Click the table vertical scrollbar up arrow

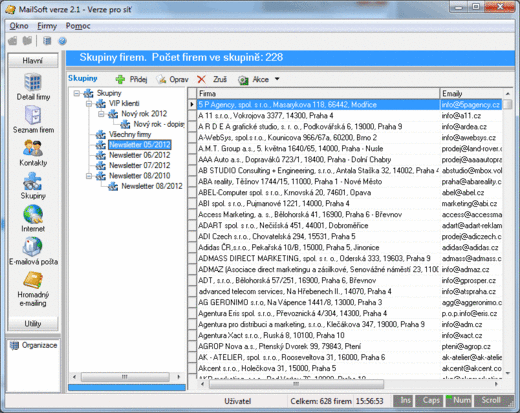(507, 94)
